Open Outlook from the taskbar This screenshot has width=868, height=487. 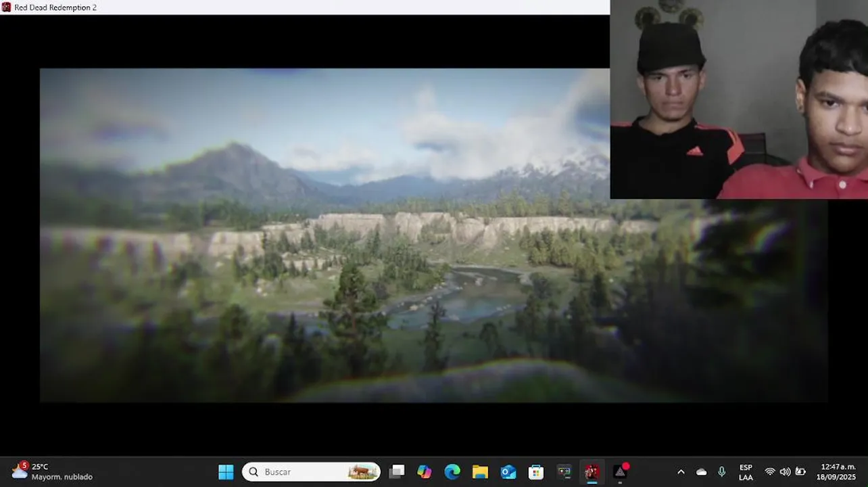click(508, 471)
